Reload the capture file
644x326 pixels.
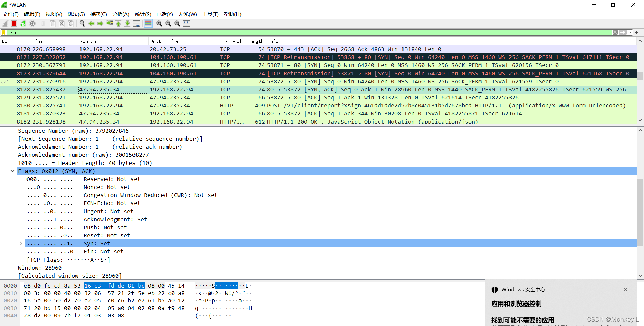(x=71, y=24)
